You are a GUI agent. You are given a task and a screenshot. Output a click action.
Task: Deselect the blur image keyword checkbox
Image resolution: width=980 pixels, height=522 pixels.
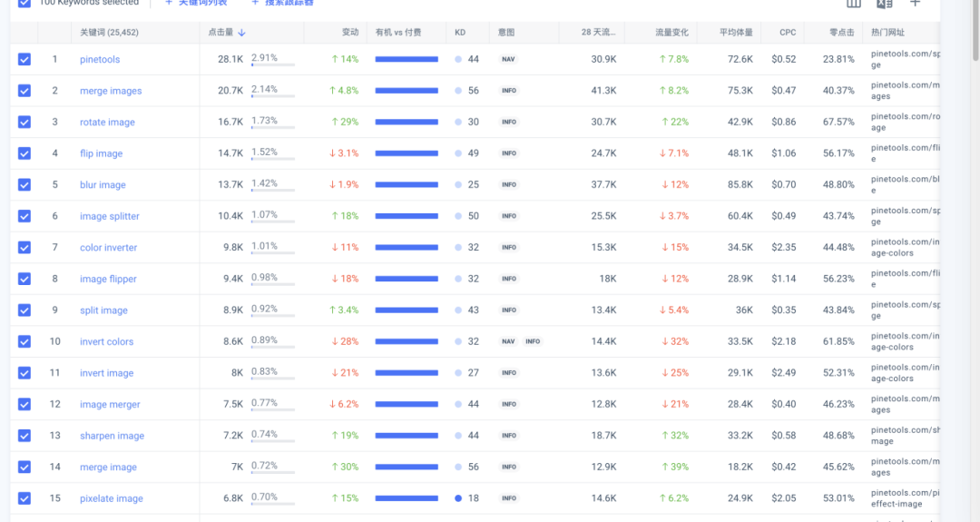click(24, 185)
